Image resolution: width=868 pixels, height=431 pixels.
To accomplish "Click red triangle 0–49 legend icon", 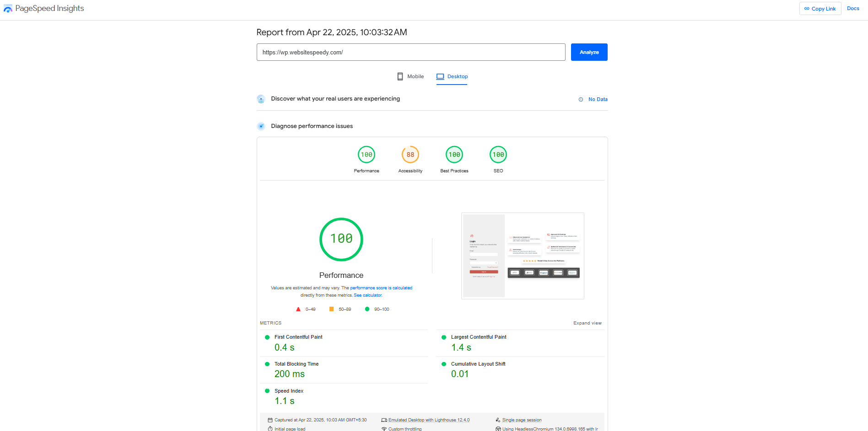I will [x=298, y=309].
